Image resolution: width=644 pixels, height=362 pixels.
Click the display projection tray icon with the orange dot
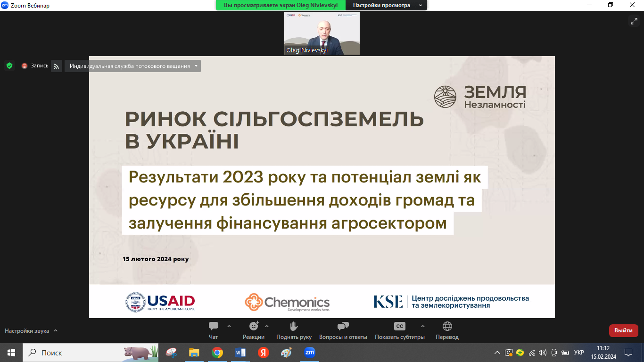click(x=509, y=353)
